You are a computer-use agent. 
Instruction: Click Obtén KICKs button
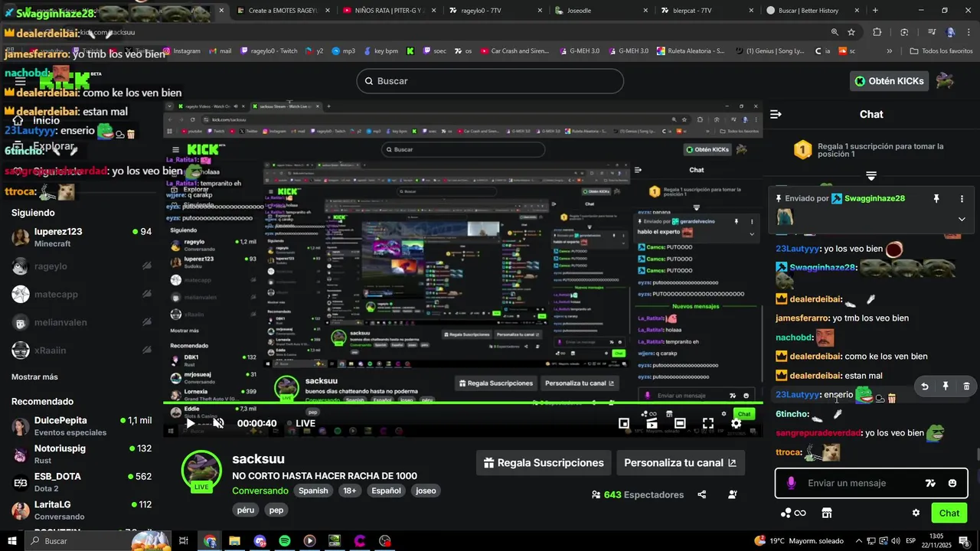889,81
